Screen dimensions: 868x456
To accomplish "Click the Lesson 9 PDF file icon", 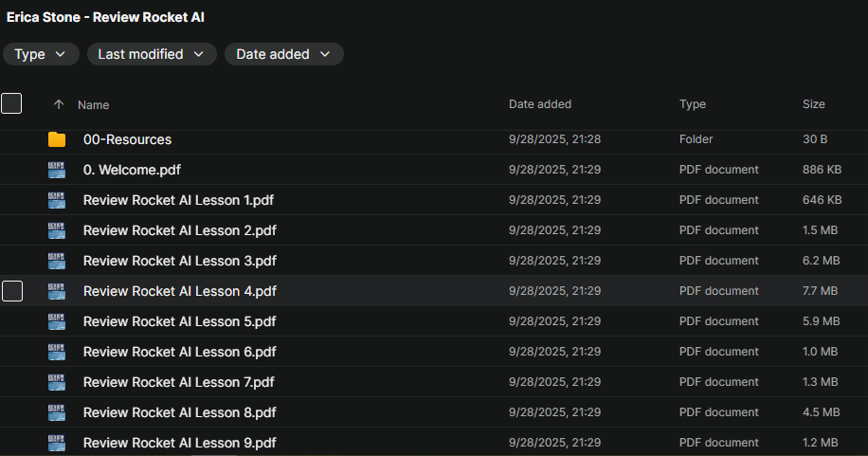I will (x=57, y=443).
